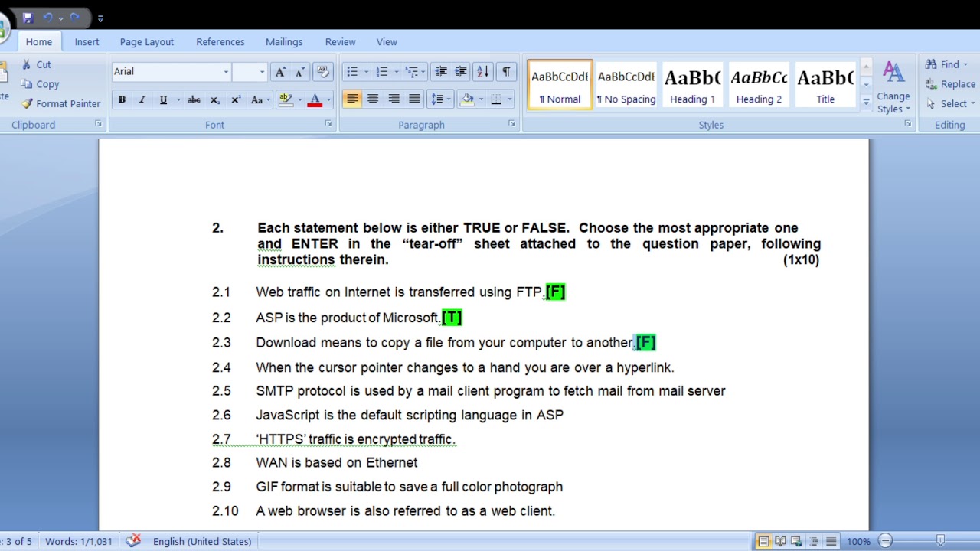Click the word count in status bar

click(x=79, y=541)
